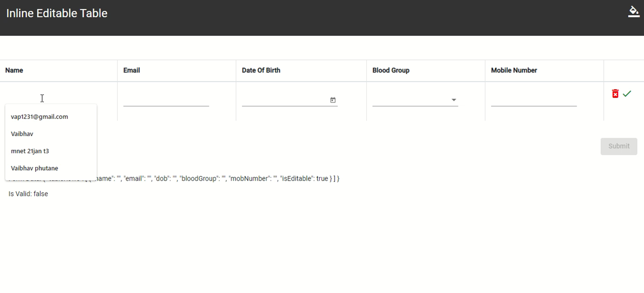This screenshot has width=644, height=293.
Task: Open the Blood Group dropdown arrow
Action: pyautogui.click(x=454, y=100)
